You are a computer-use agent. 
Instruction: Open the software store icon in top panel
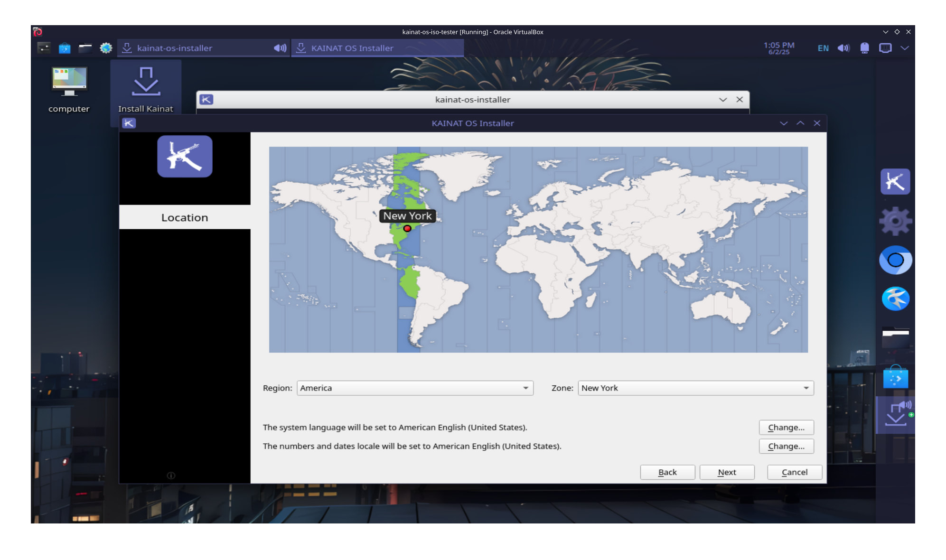pos(65,48)
